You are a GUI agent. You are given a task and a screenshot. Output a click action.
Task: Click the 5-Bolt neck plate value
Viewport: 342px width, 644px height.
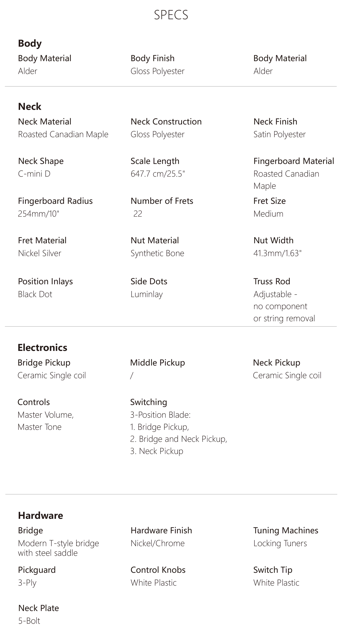(29, 621)
